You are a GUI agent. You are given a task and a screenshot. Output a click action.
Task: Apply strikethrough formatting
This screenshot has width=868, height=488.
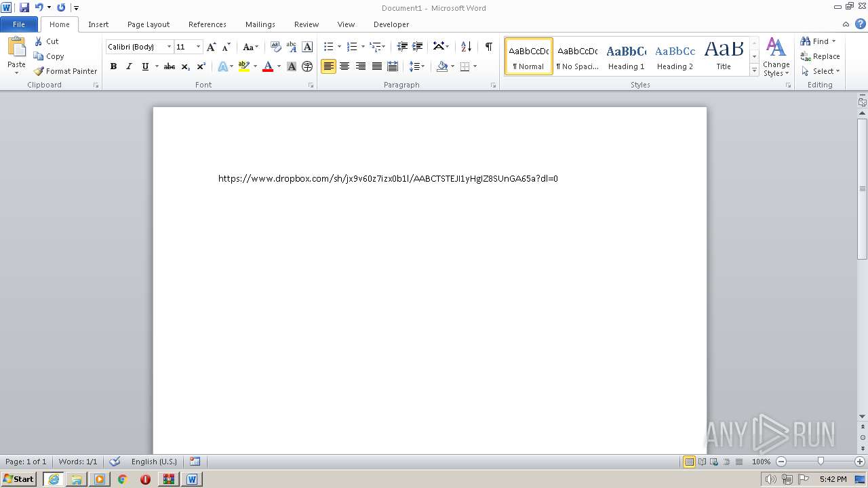[x=170, y=66]
